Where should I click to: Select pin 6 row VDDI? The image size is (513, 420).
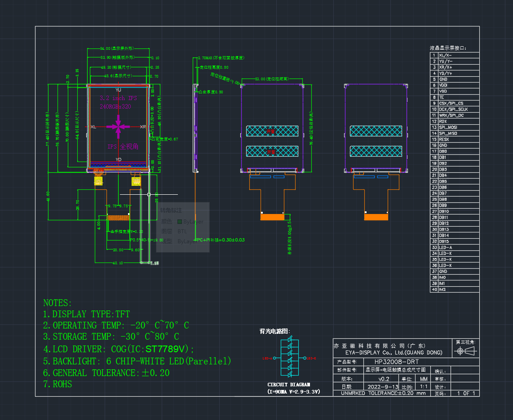[455, 85]
